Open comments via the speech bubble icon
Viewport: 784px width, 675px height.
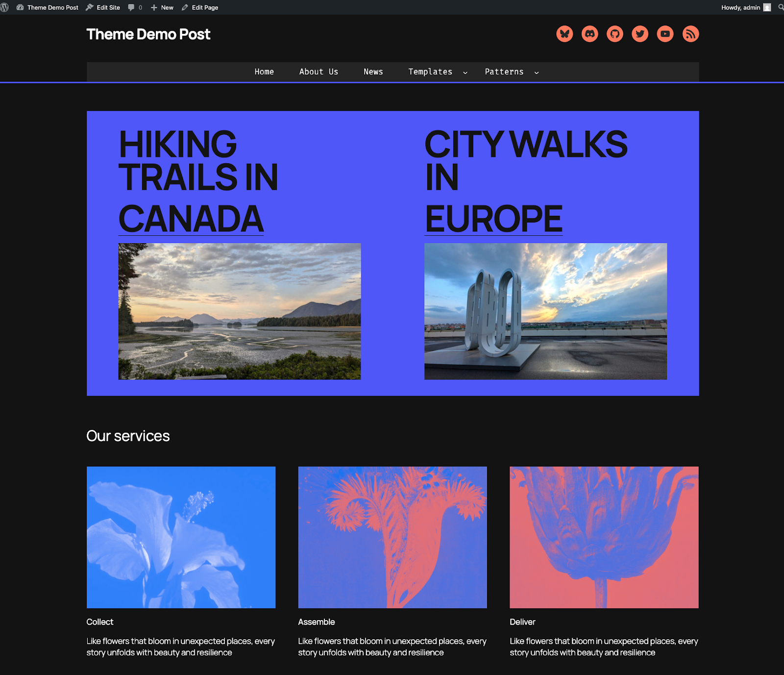click(131, 7)
